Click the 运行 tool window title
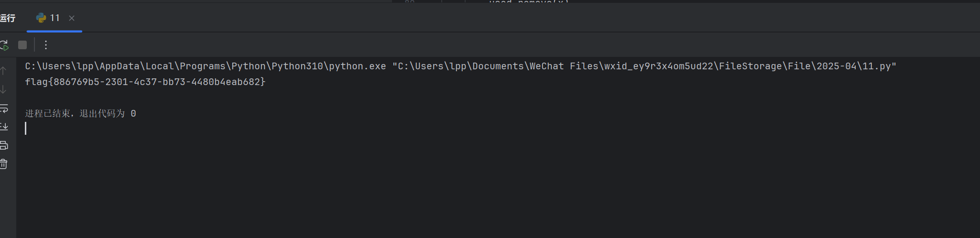Image resolution: width=980 pixels, height=238 pixels. [8, 18]
